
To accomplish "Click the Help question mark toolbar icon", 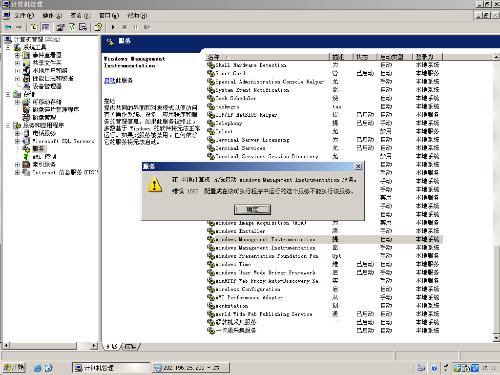I will click(x=98, y=27).
